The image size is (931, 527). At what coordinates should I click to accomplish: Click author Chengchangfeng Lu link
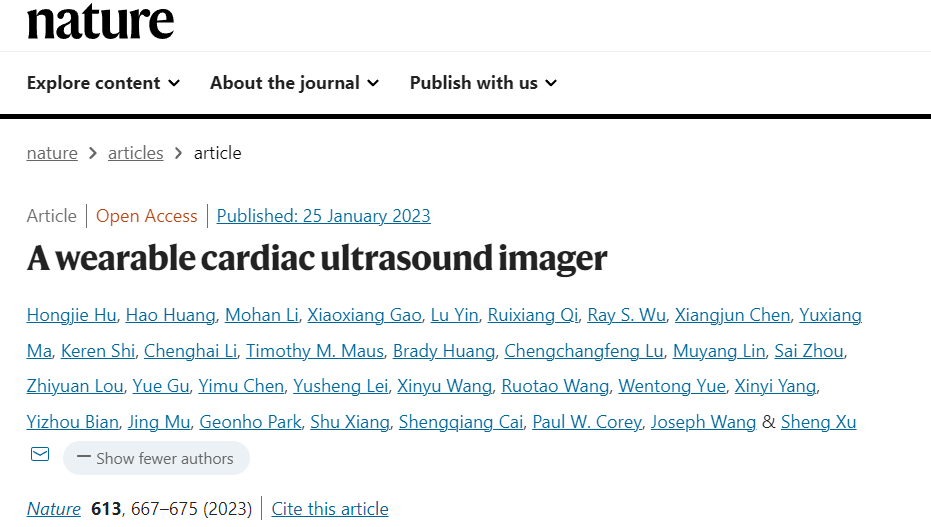[x=584, y=351]
